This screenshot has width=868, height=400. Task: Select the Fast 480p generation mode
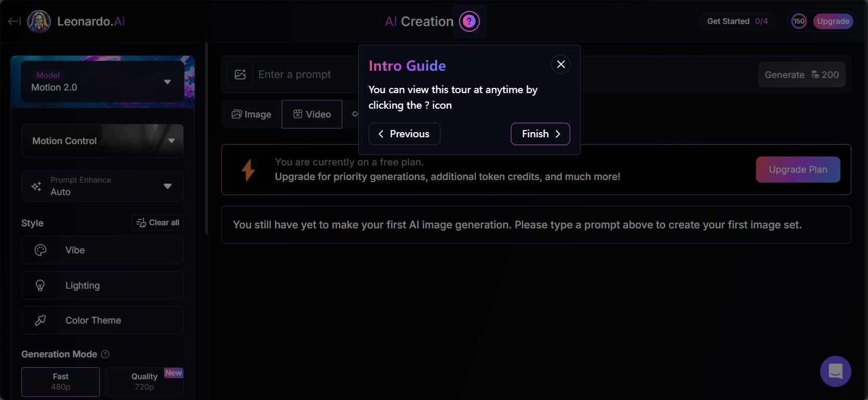click(60, 382)
